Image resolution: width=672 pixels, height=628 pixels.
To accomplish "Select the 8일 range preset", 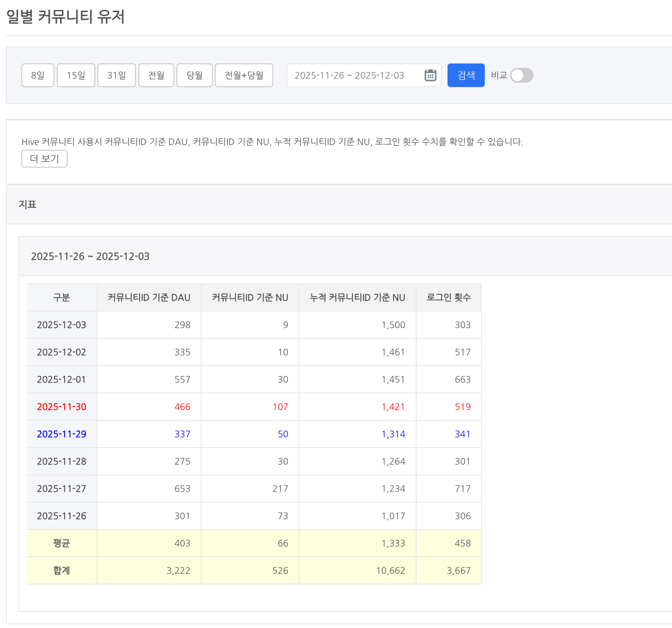I will click(38, 75).
